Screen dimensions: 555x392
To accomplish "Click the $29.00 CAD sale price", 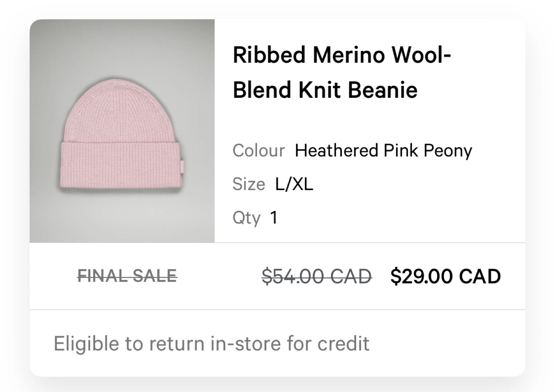I will click(445, 276).
